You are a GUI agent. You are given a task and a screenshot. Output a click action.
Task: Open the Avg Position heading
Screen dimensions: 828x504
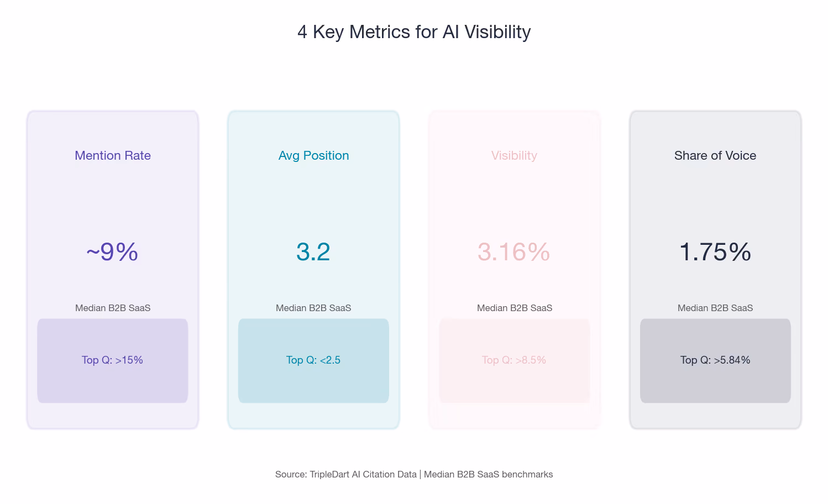[x=313, y=156]
